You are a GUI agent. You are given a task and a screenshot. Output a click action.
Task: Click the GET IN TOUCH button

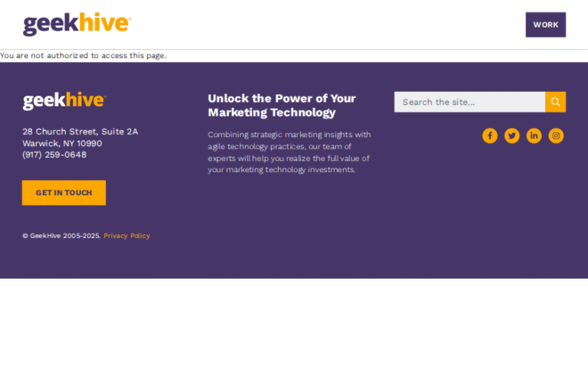[64, 193]
